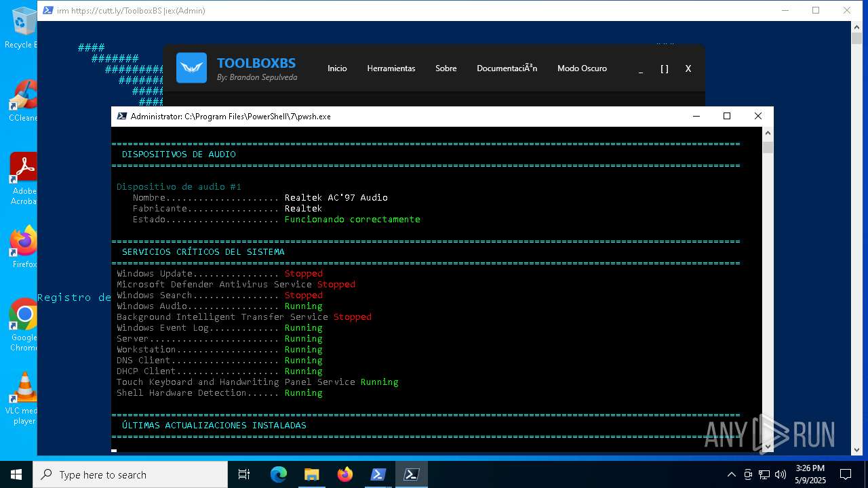Click the pwsh console scrollbar thumb
Viewport: 868px width, 488px height.
tap(768, 147)
